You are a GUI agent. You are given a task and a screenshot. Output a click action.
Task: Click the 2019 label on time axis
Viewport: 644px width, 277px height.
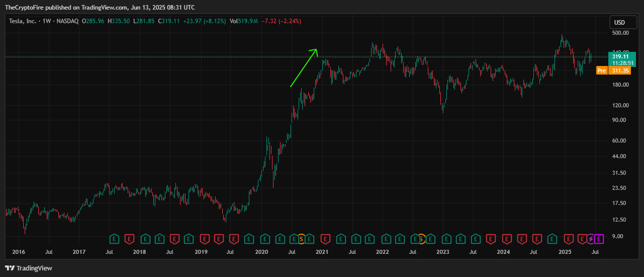[x=201, y=251]
